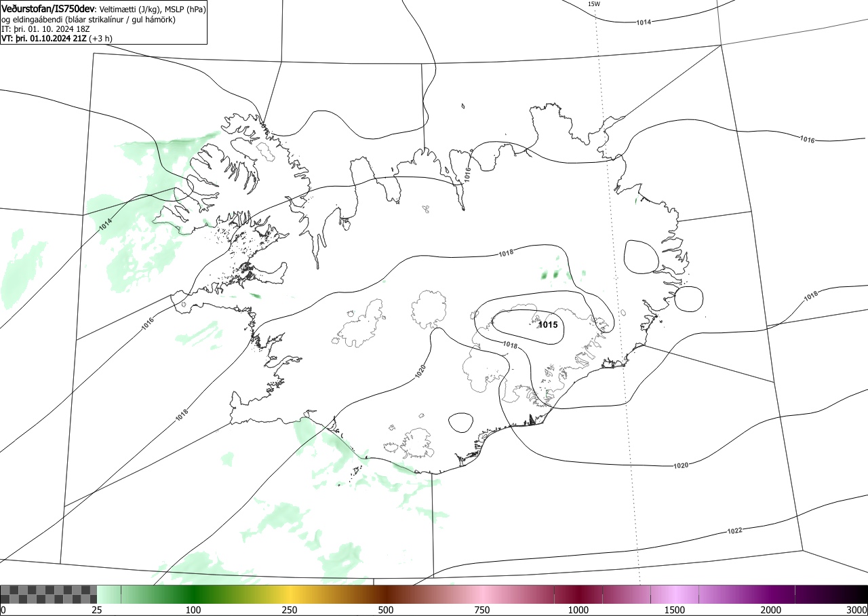Click the '(+3 h)' forecast offset text

point(101,39)
